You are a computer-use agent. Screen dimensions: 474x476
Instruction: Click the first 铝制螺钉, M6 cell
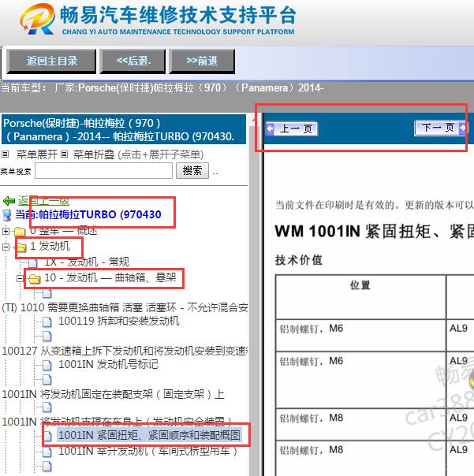tap(360, 335)
